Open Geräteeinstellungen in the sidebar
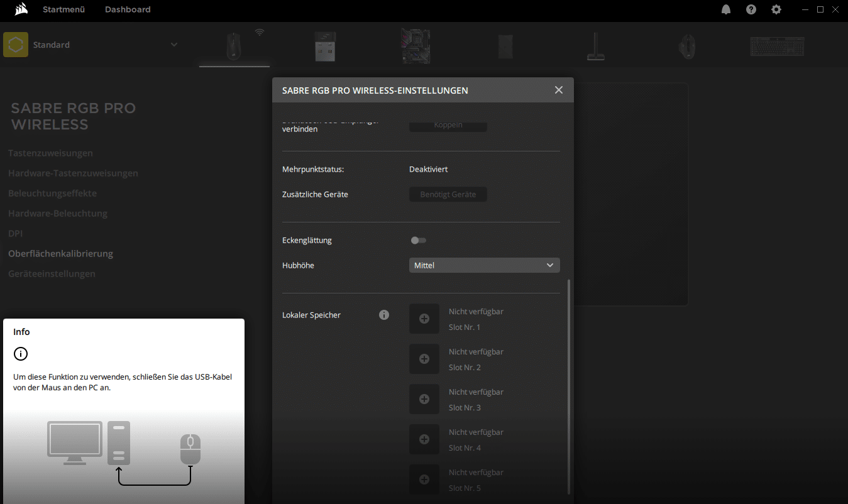Viewport: 848px width, 504px height. pyautogui.click(x=52, y=274)
